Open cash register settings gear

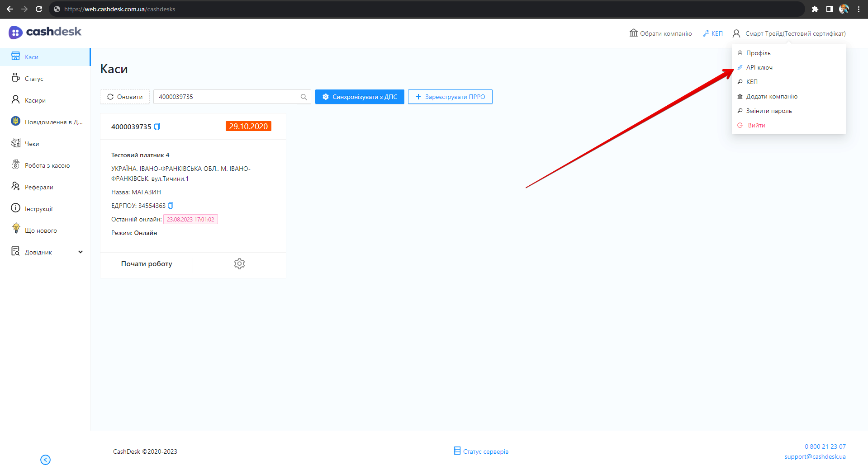click(x=239, y=264)
